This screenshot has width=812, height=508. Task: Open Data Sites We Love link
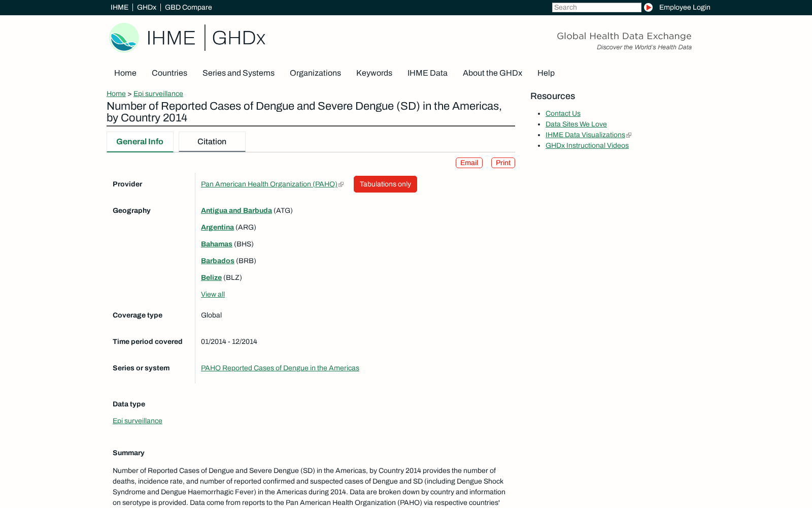[x=576, y=124]
